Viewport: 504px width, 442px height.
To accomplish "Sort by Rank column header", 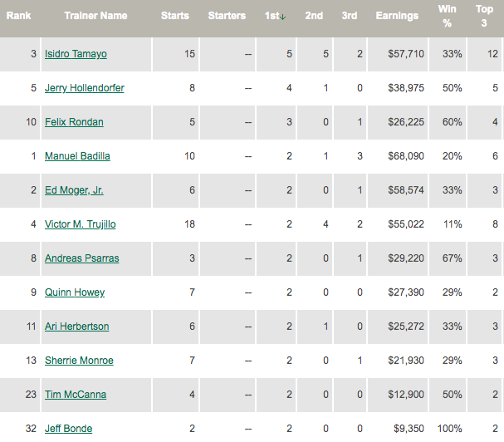I will (x=19, y=16).
